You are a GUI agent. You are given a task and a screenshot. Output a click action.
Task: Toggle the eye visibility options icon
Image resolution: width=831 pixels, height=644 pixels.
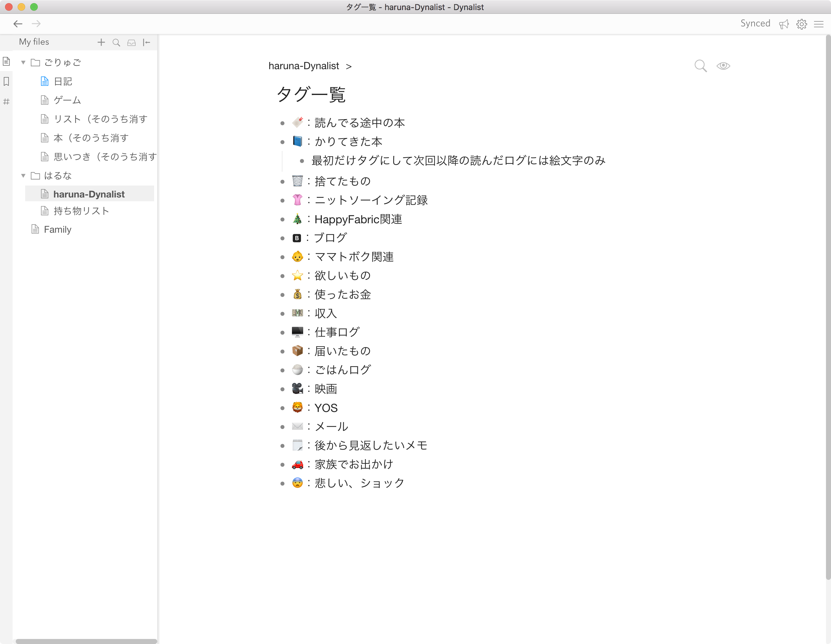723,66
